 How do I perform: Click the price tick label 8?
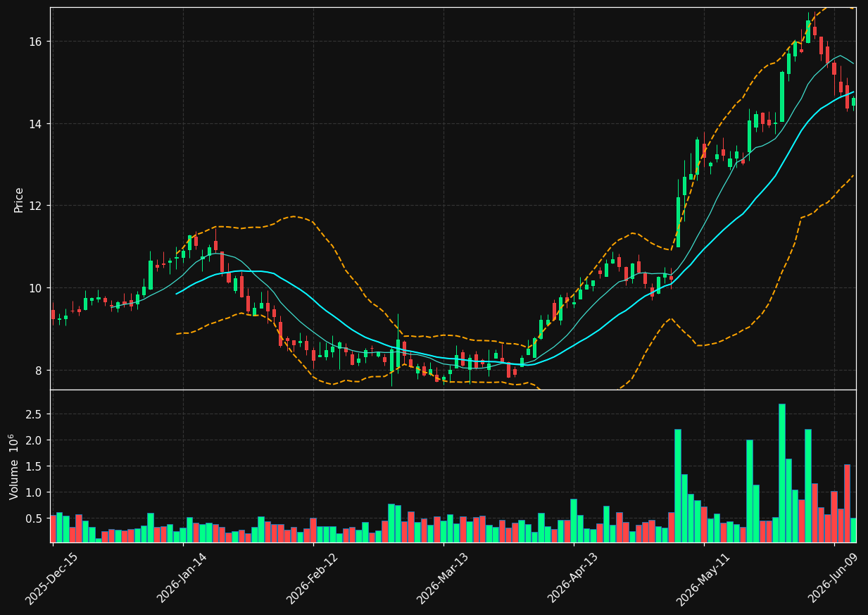(39, 371)
